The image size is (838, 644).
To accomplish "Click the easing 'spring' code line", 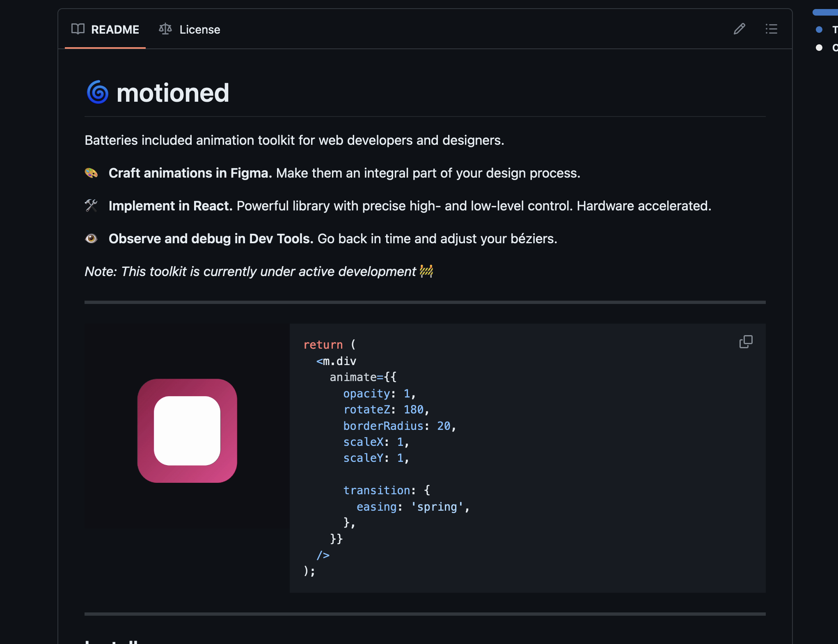I will click(x=412, y=507).
